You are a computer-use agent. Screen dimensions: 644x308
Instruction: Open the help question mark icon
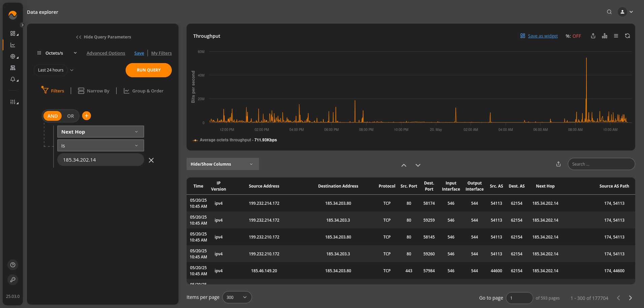[13, 265]
